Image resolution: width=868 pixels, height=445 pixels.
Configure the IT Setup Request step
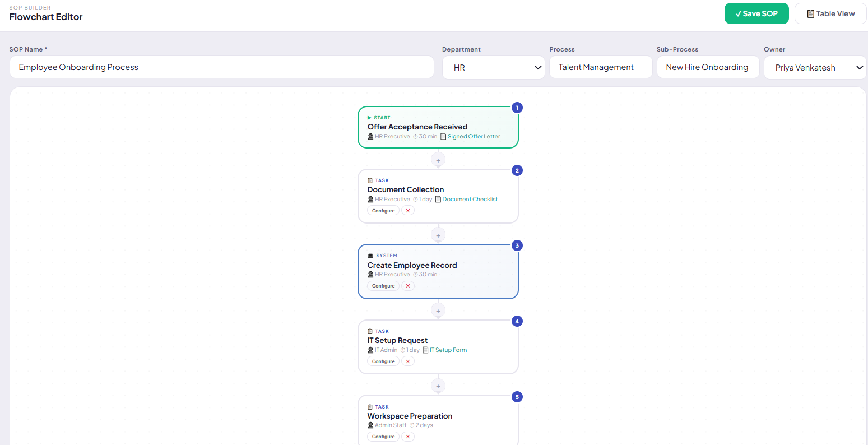tap(383, 361)
